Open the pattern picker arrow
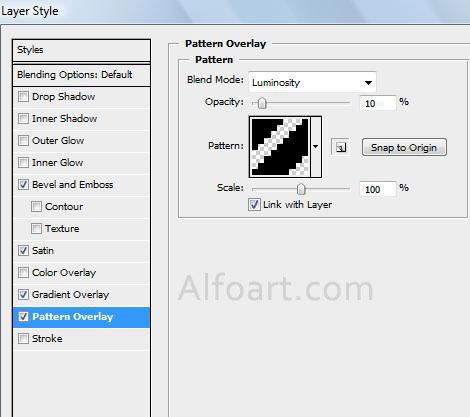Viewport: 470px width, 417px height. (x=316, y=146)
